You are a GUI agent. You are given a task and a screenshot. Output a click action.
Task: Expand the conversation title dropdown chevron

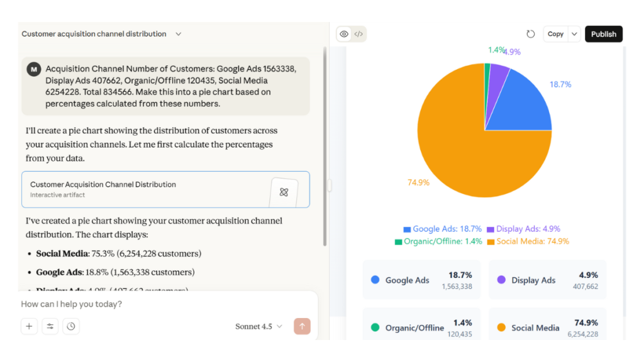point(178,34)
